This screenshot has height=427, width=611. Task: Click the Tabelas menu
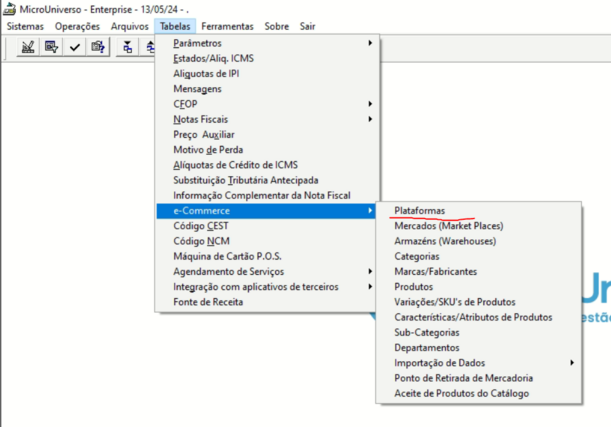175,26
